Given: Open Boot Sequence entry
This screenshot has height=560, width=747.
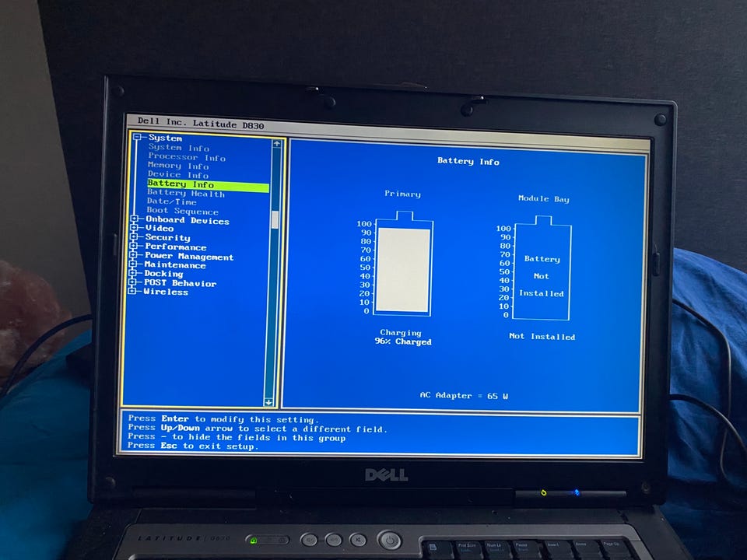Looking at the screenshot, I should [x=182, y=211].
